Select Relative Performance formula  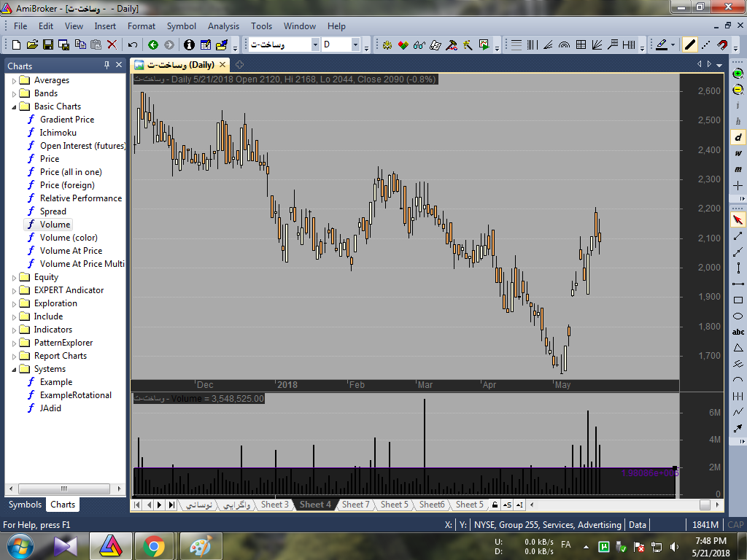[x=81, y=198]
